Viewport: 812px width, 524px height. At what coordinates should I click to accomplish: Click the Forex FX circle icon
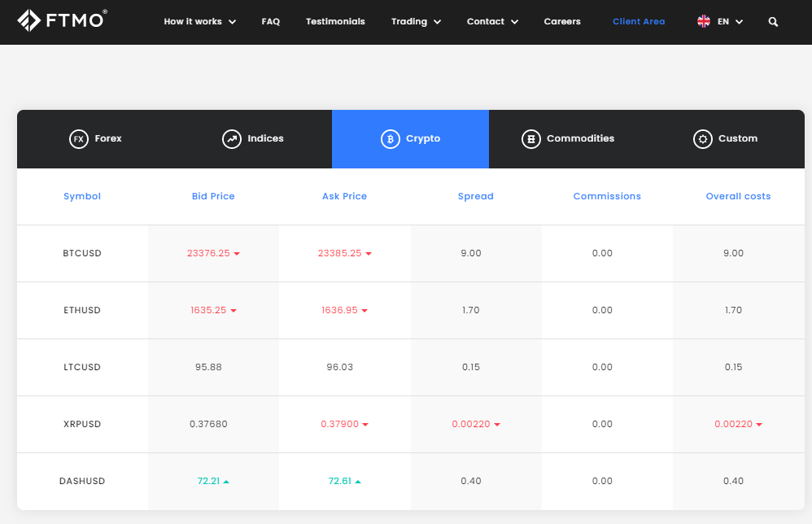coord(79,139)
